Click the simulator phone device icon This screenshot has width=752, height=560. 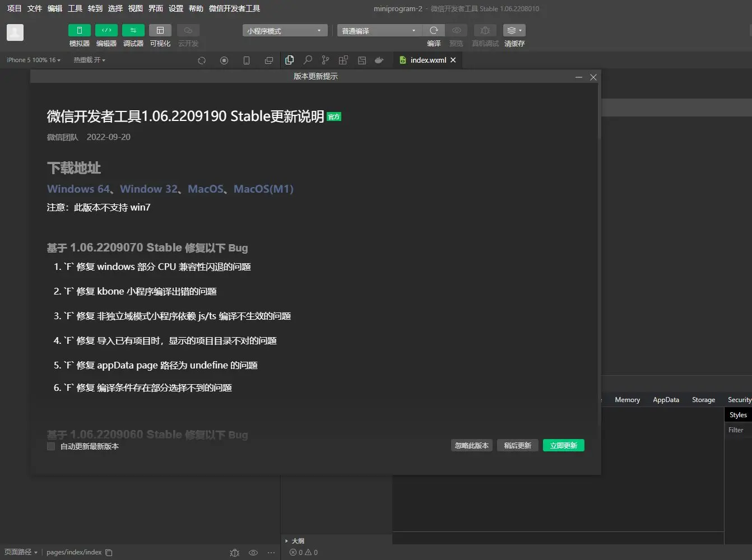click(247, 60)
